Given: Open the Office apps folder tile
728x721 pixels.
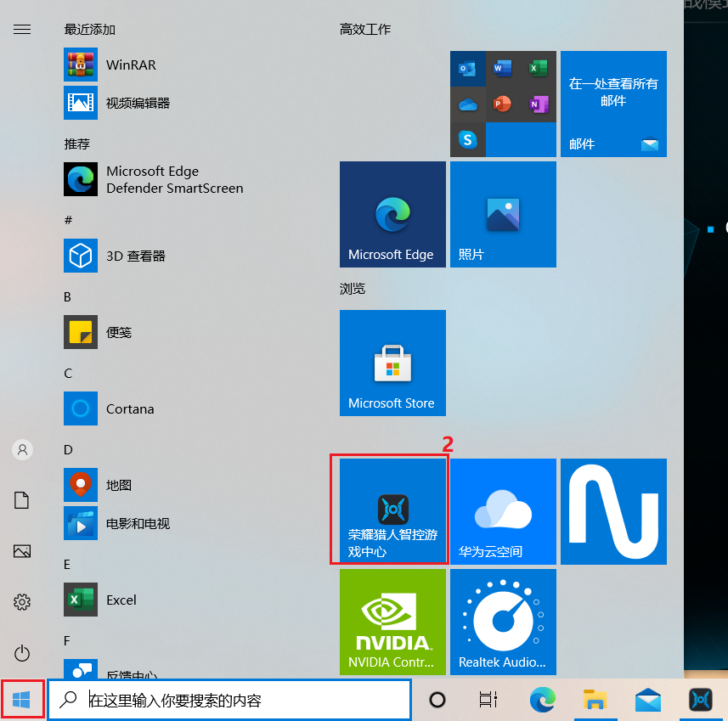Looking at the screenshot, I should [x=503, y=104].
